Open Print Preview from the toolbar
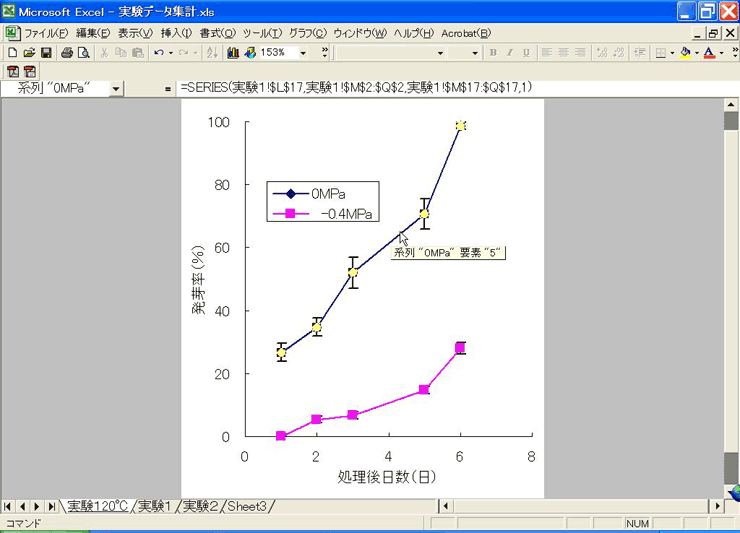Image resolution: width=740 pixels, height=533 pixels. point(82,52)
